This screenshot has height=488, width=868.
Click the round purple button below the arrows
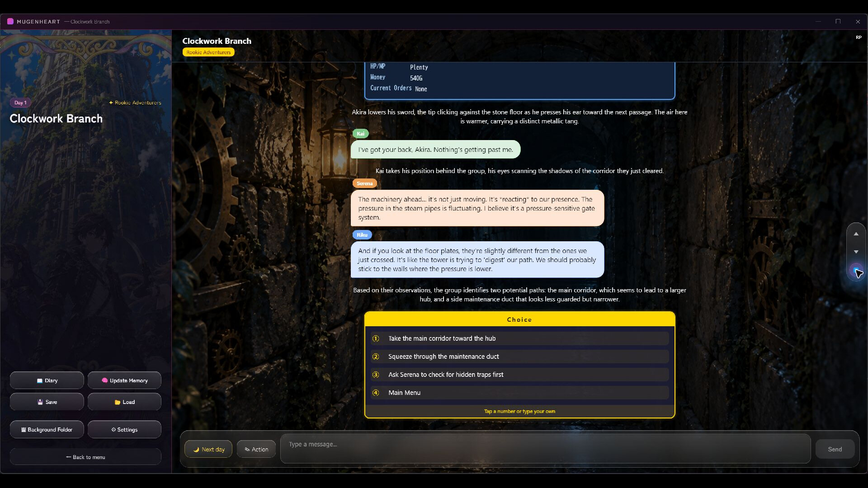tap(855, 271)
